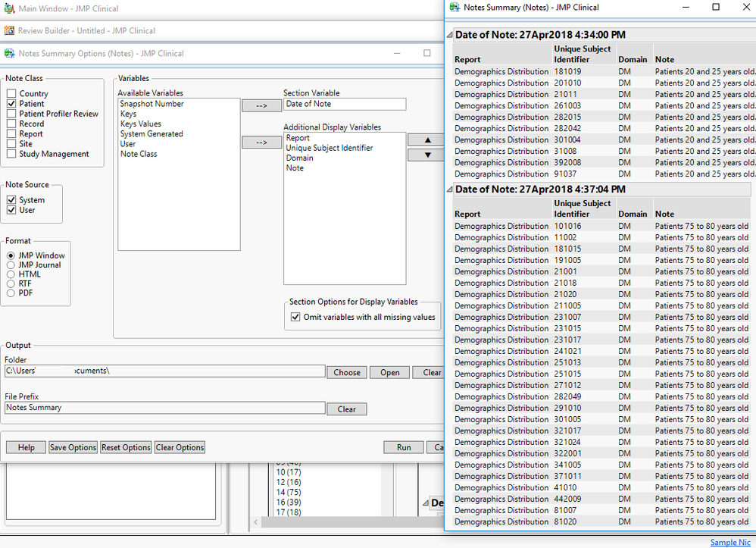The image size is (756, 548).
Task: Enable the Patient Profiler Review checkbox
Action: (x=11, y=114)
